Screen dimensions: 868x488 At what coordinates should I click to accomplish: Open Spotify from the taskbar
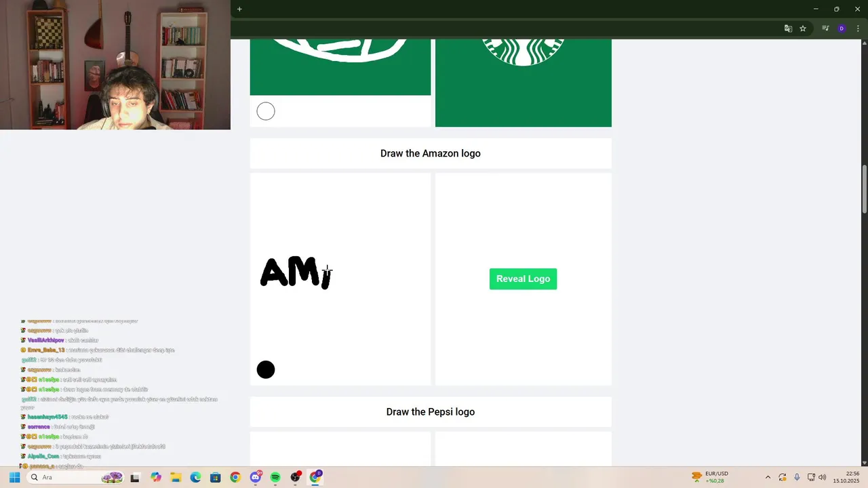click(x=275, y=477)
